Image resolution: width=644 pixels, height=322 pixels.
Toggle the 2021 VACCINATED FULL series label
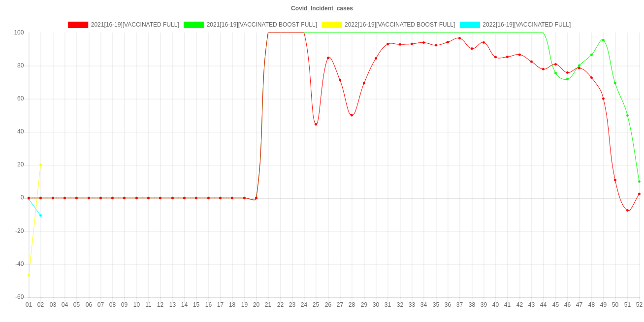click(x=134, y=25)
